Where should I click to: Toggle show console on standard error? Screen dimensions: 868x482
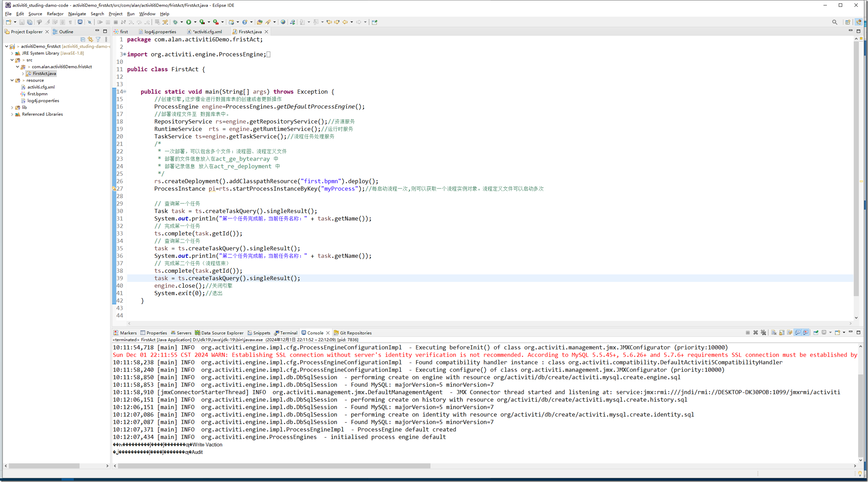pos(806,333)
